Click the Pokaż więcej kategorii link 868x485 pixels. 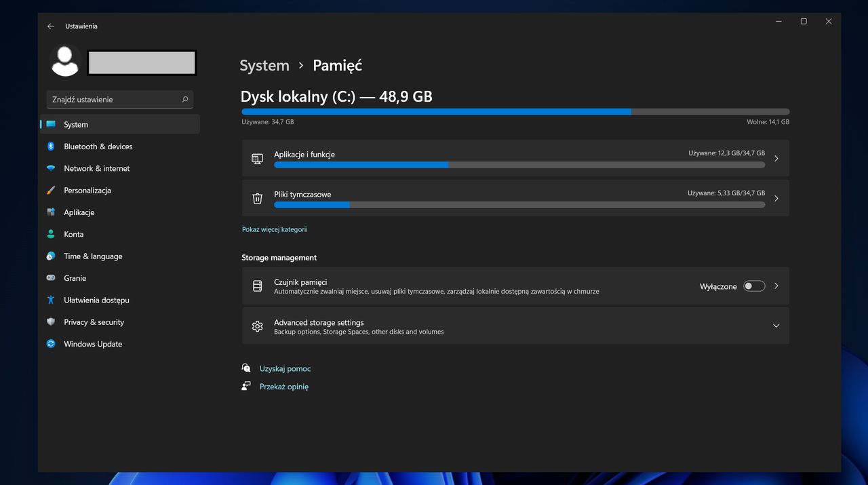click(274, 229)
